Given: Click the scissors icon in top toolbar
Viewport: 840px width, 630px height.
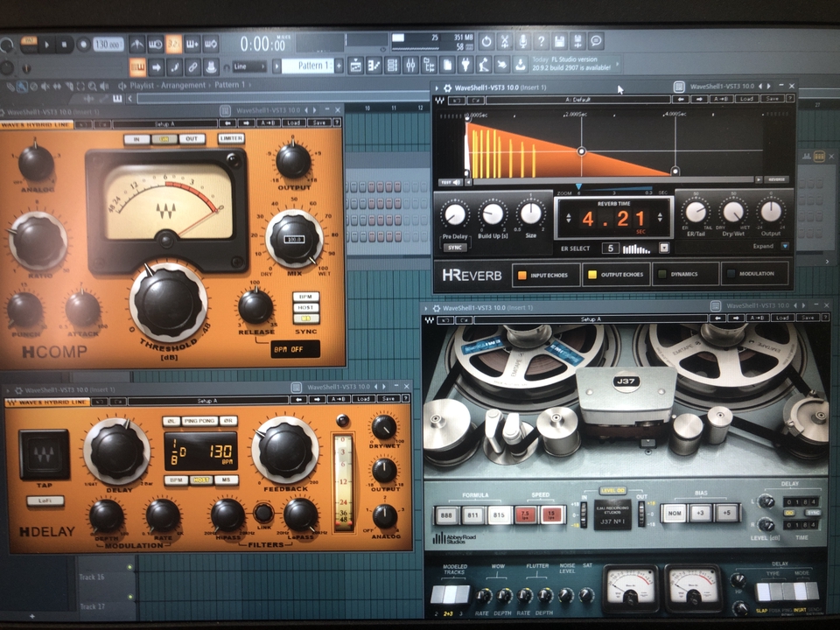Looking at the screenshot, I should [x=505, y=41].
